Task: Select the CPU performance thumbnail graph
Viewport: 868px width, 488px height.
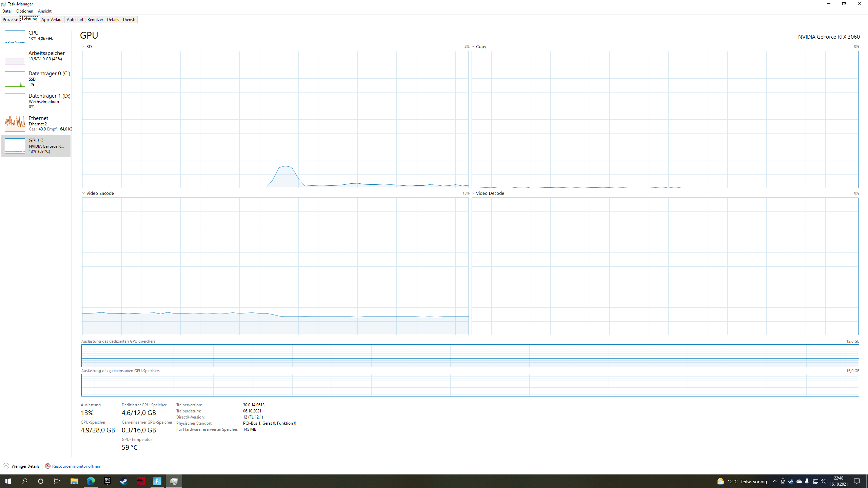Action: click(15, 37)
